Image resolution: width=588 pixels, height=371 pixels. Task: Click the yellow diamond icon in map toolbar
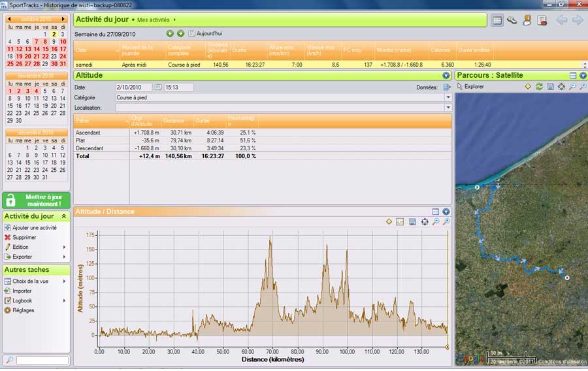click(528, 87)
